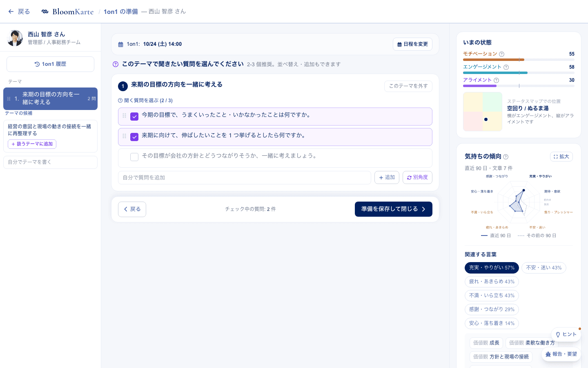The height and width of the screenshot is (368, 588).
Task: Click the 1on1 の準備 breadcrumb
Action: tap(121, 11)
